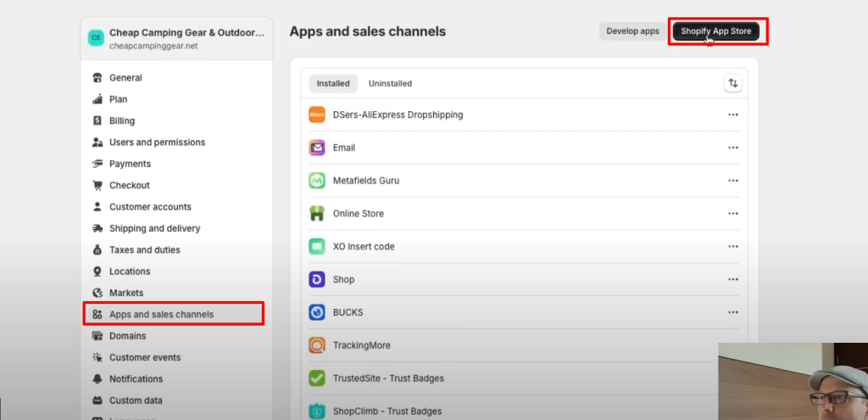Viewport: 868px width, 420px height.
Task: Switch to the Uninstalled tab
Action: (390, 84)
